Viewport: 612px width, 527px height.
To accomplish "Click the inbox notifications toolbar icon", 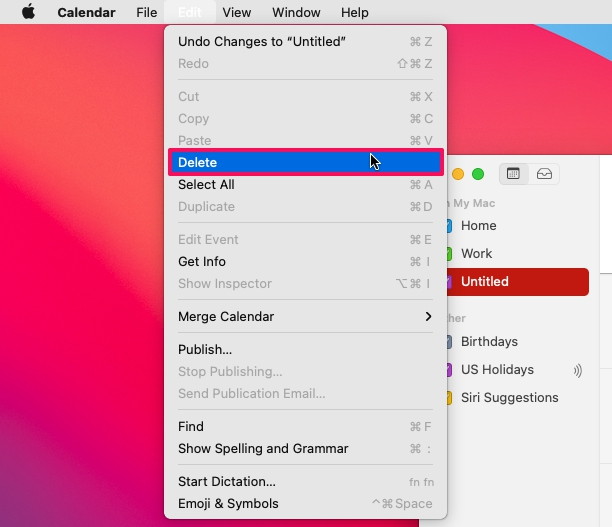I will (544, 173).
